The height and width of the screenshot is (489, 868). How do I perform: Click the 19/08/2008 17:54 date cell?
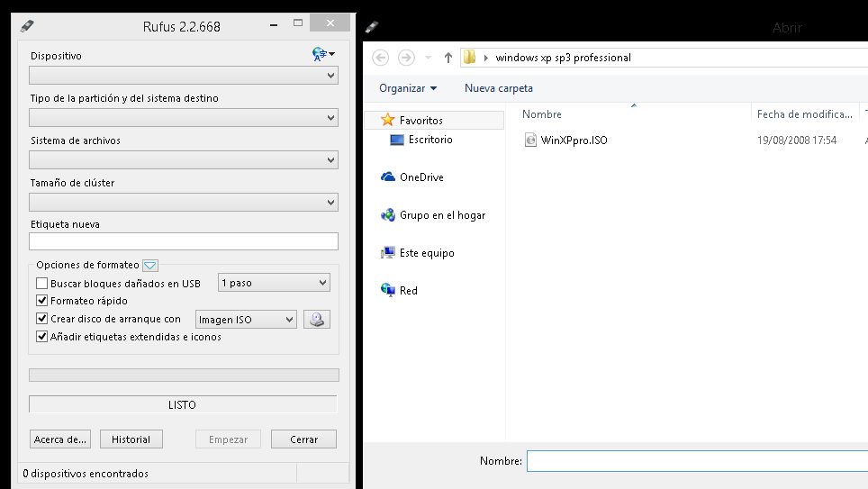(797, 140)
